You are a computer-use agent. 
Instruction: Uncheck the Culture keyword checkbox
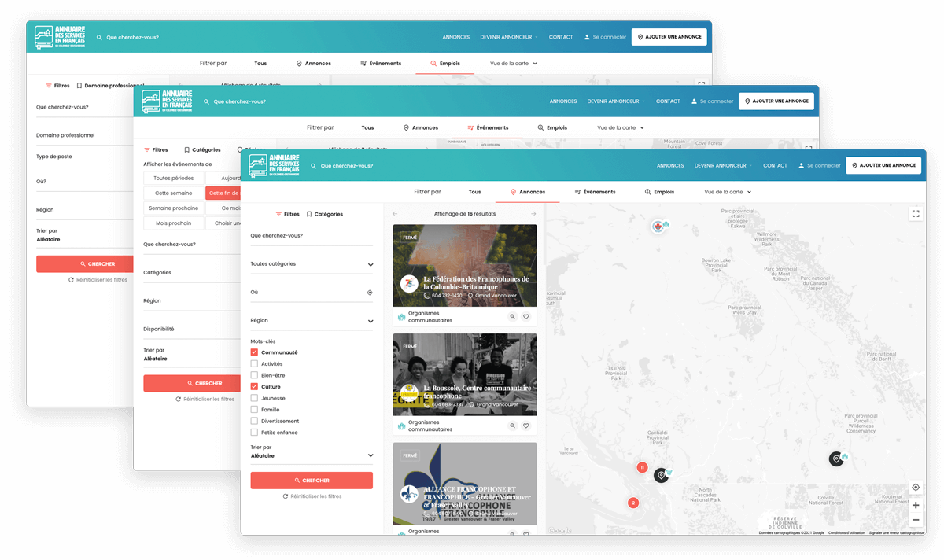(x=254, y=387)
